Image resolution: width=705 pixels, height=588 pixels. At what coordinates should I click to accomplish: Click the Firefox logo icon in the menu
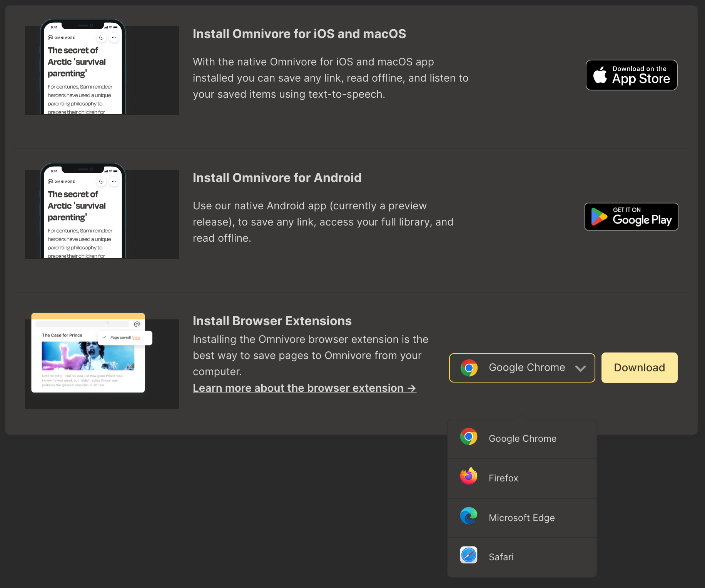(469, 476)
